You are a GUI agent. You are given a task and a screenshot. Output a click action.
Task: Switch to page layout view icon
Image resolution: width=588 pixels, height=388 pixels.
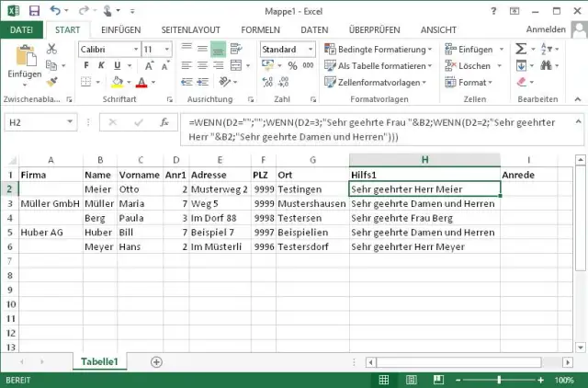click(409, 380)
